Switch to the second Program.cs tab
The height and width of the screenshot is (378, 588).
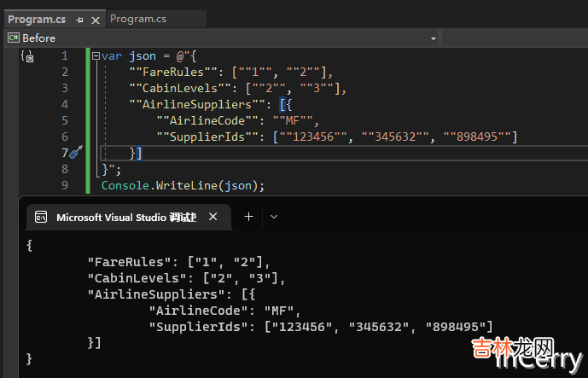point(137,18)
